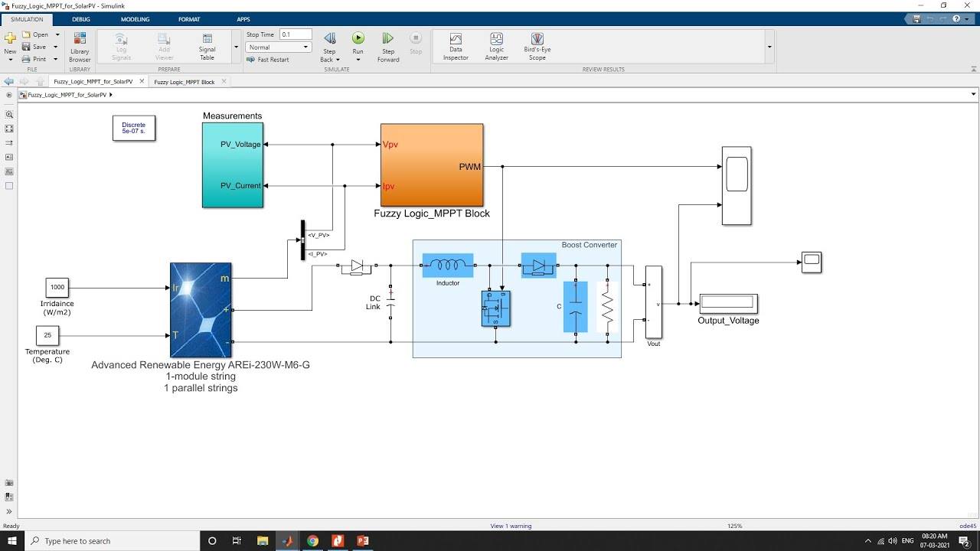
Task: Toggle Fast Restart
Action: pos(268,59)
